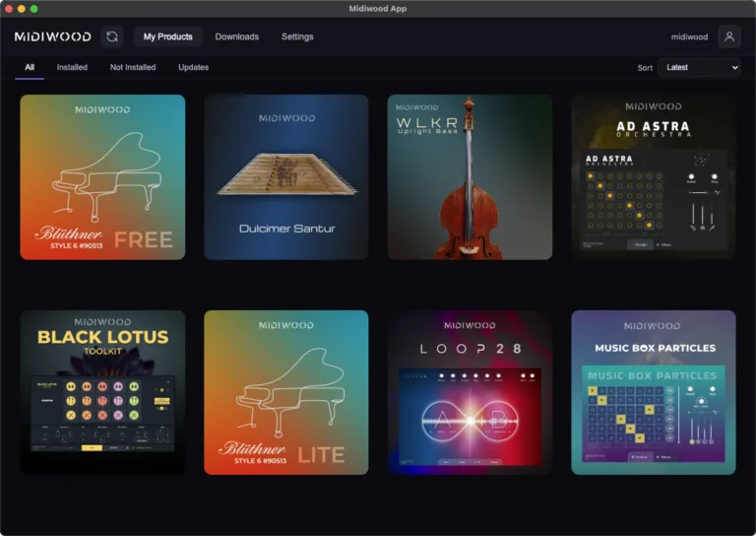Open the Loop 28 product
This screenshot has height=536, width=756.
click(471, 392)
